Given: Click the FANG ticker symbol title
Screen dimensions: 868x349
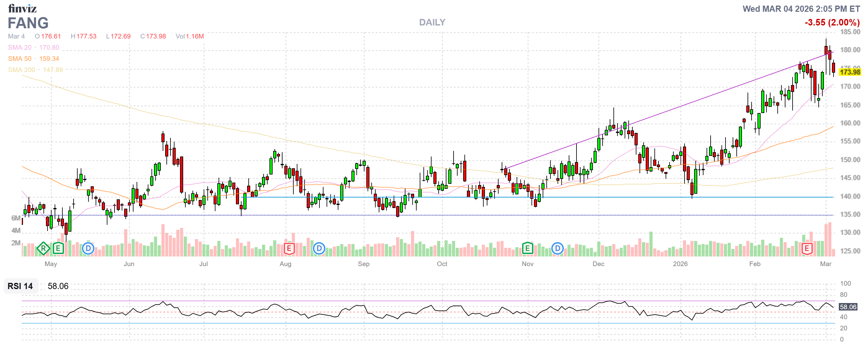Looking at the screenshot, I should click(x=28, y=23).
